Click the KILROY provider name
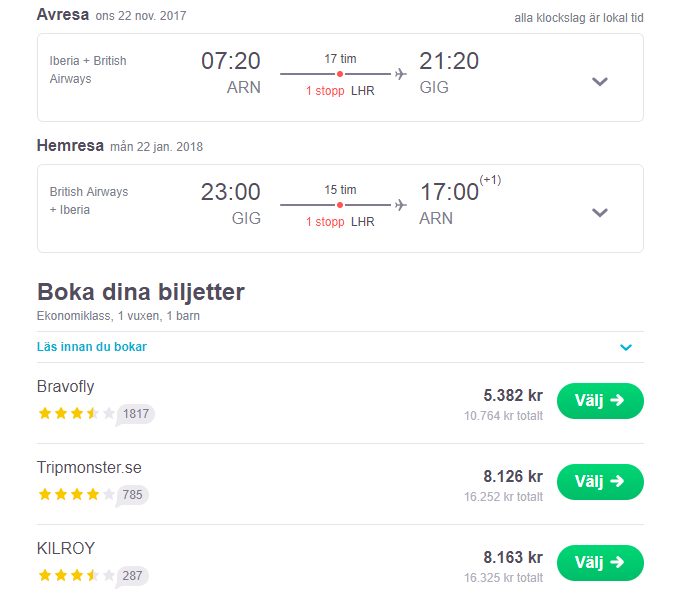The height and width of the screenshot is (605, 683). [64, 549]
